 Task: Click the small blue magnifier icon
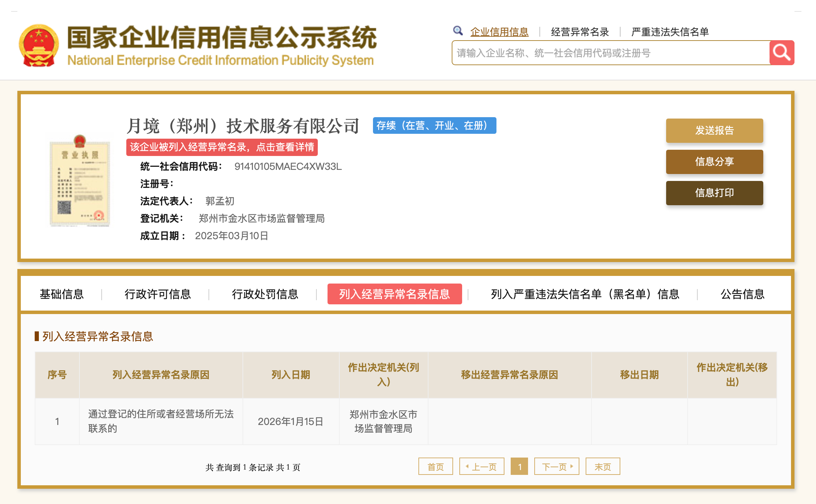tap(458, 31)
